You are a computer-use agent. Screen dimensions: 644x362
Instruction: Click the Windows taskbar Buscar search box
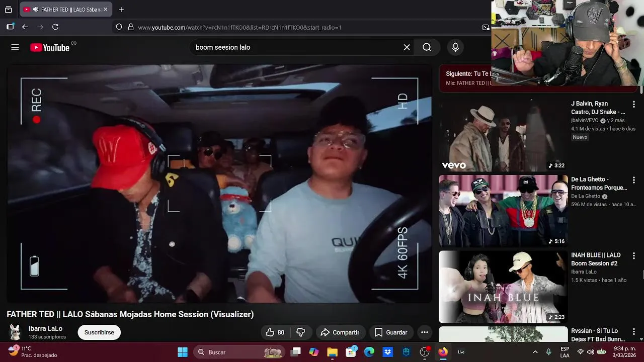[x=239, y=352]
